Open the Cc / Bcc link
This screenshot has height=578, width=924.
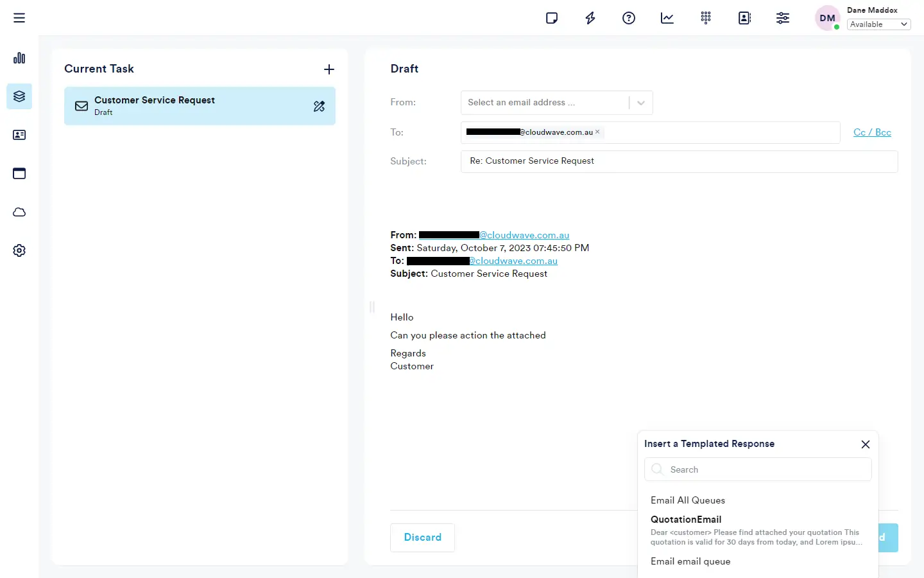click(872, 132)
